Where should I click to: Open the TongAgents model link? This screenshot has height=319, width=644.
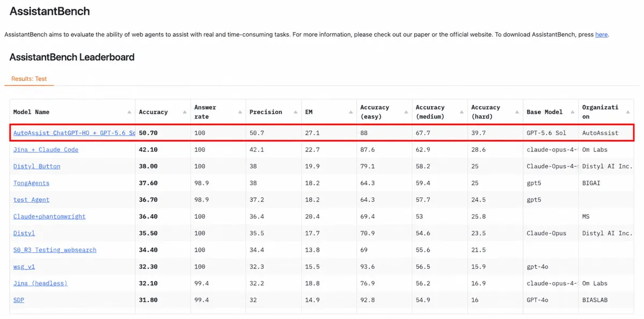click(31, 183)
